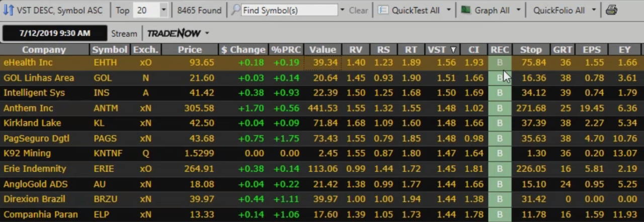Click the QuickTest All list icon

[383, 10]
